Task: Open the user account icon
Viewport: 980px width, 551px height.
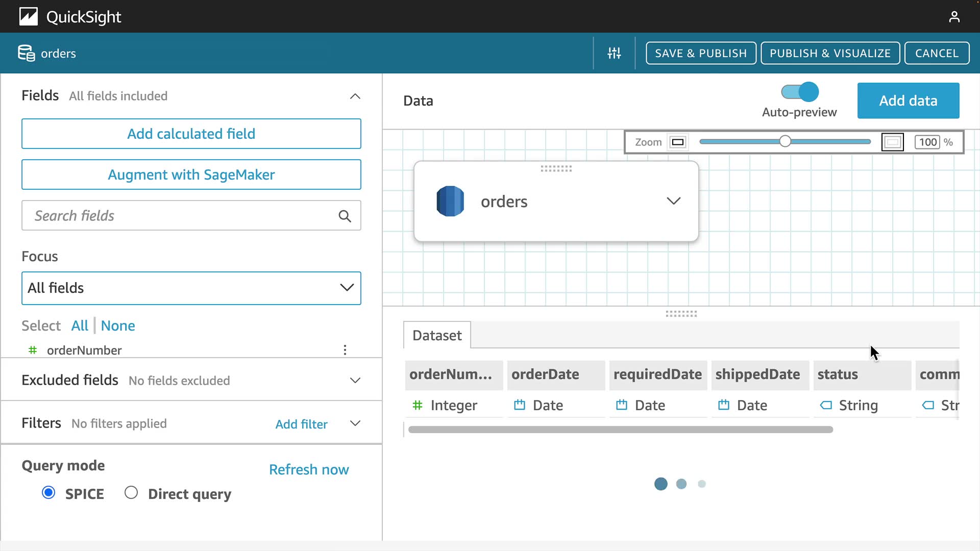Action: coord(954,17)
